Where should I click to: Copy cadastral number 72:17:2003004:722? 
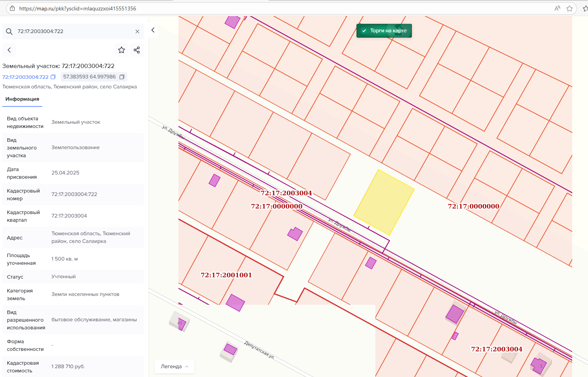(x=53, y=77)
